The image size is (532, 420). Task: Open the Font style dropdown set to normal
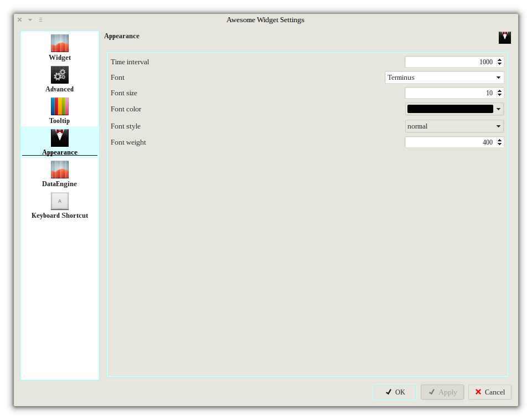454,126
